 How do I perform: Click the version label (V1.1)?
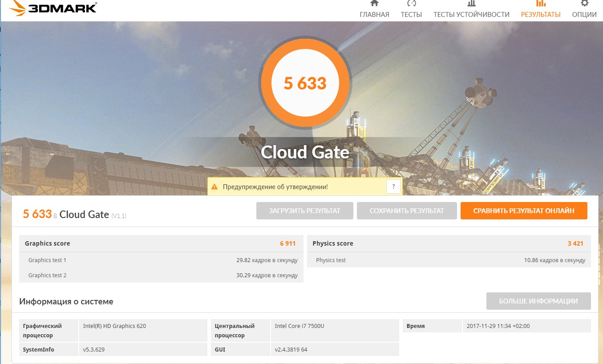point(119,216)
